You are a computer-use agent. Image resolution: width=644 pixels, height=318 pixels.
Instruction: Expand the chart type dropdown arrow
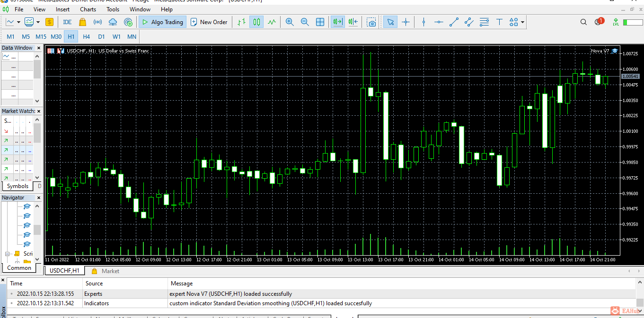tap(18, 22)
